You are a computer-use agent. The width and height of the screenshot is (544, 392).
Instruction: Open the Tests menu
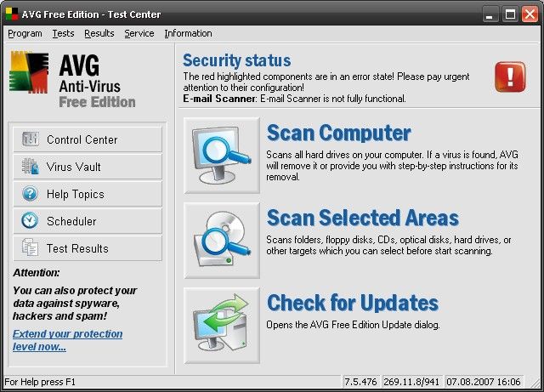63,33
